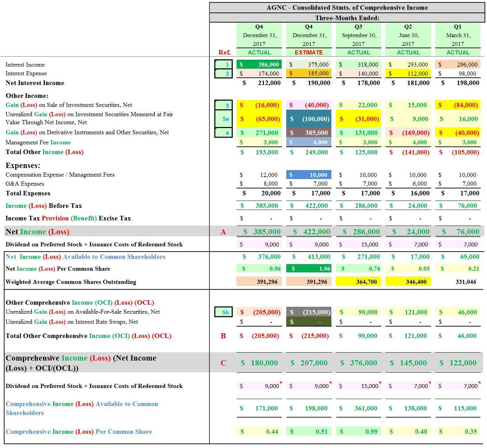Viewport: 487px width, 448px height.
Task: Click Q2 weighted average shares 346,400 cell
Action: [408, 282]
